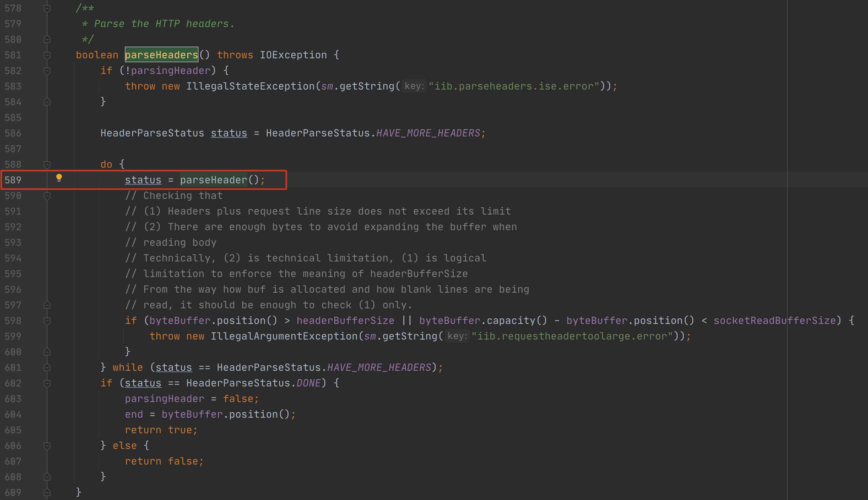Collapse the byteBuffer if block at line 598

pyautogui.click(x=47, y=321)
